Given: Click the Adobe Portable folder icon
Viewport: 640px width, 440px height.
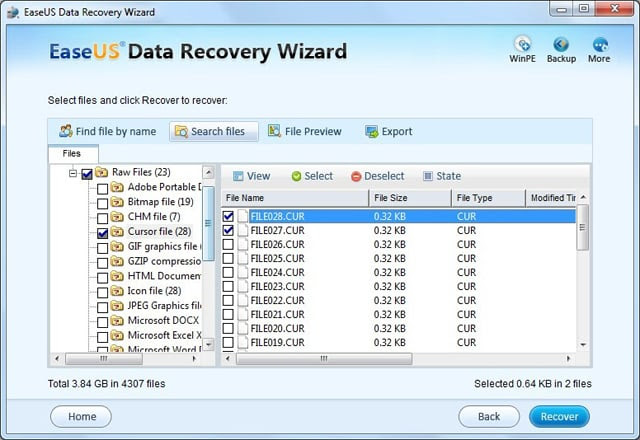Looking at the screenshot, I should tap(117, 187).
